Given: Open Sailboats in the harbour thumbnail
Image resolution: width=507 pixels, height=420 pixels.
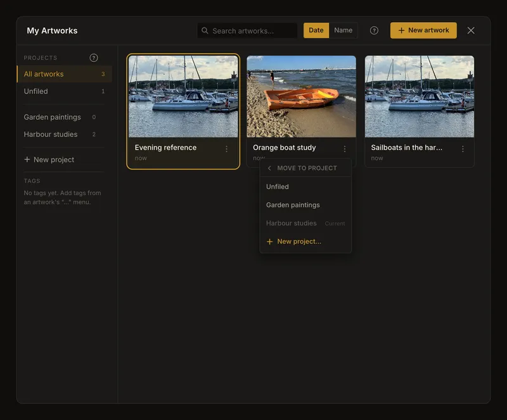Looking at the screenshot, I should click(420, 97).
